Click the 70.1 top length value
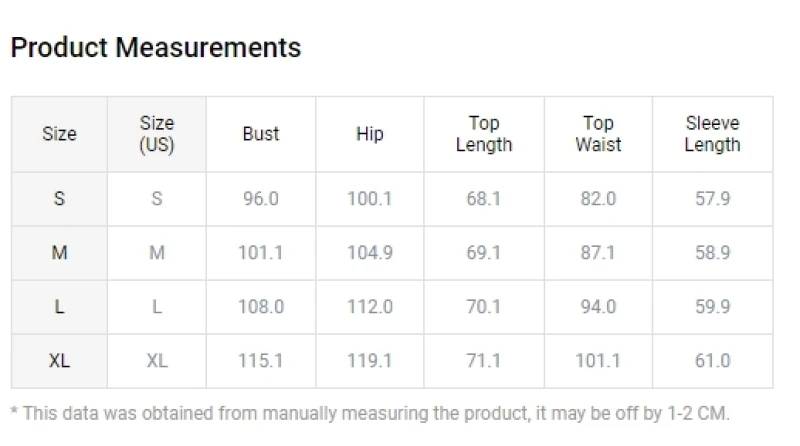The height and width of the screenshot is (446, 800). coord(484,307)
